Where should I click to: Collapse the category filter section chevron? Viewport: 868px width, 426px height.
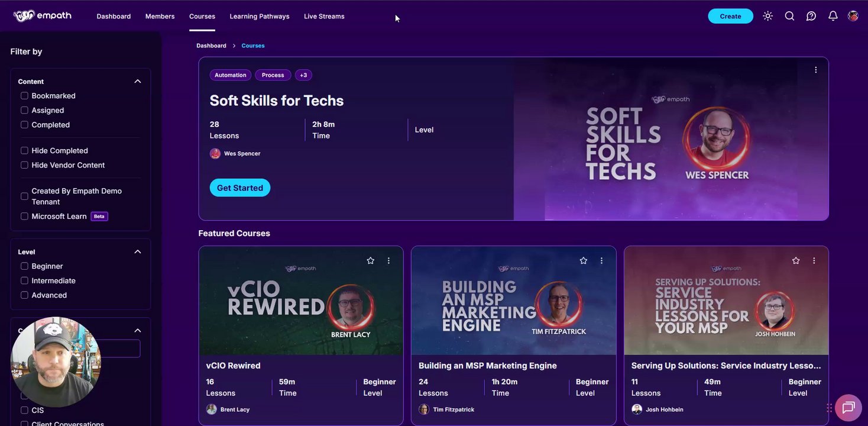pos(138,331)
